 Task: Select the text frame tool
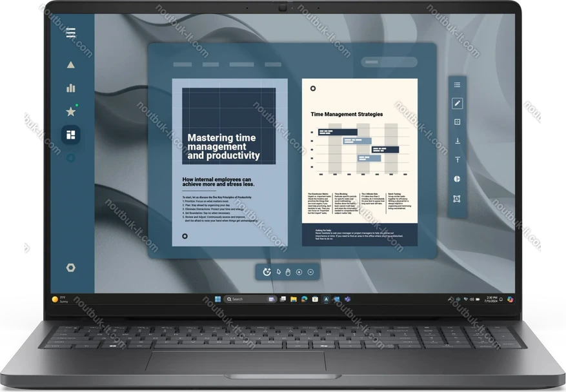pos(457,199)
